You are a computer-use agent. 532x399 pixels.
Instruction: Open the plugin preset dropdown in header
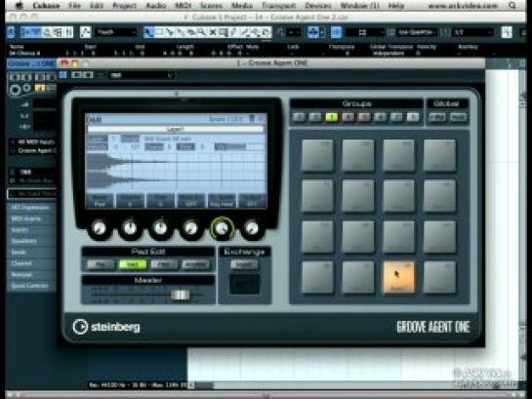click(141, 75)
